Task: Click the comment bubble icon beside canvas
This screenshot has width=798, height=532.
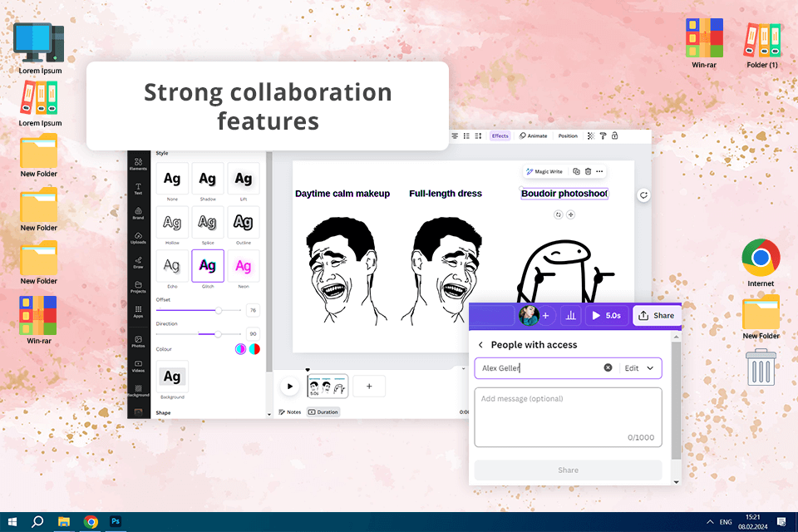Action: (x=643, y=195)
